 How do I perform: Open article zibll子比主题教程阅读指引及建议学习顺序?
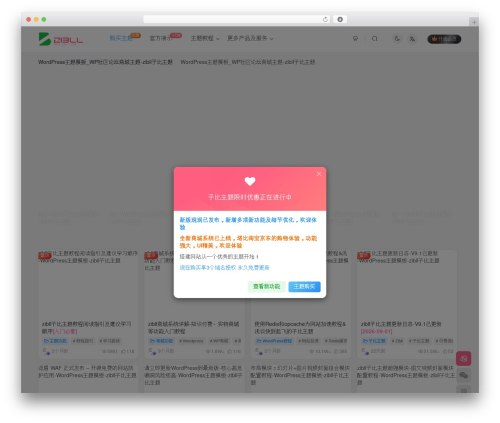click(87, 327)
